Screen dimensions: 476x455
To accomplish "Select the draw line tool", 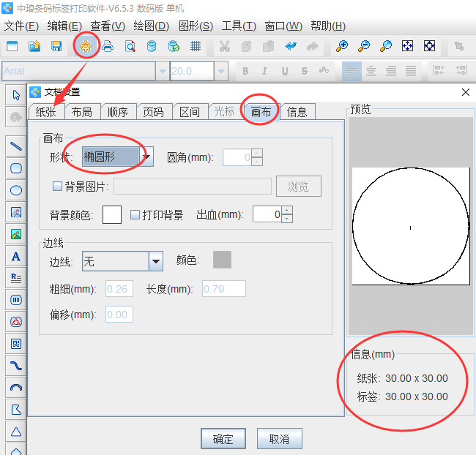I will click(x=15, y=146).
